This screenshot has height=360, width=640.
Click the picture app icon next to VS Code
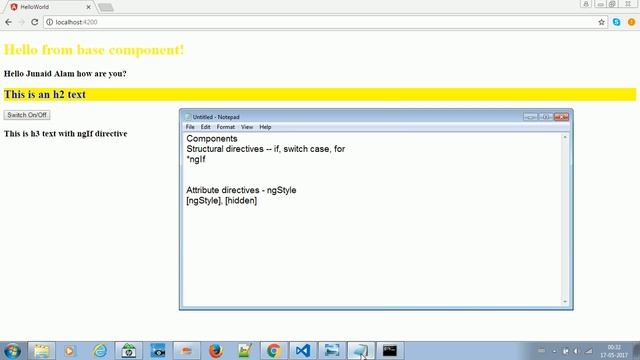coord(332,351)
